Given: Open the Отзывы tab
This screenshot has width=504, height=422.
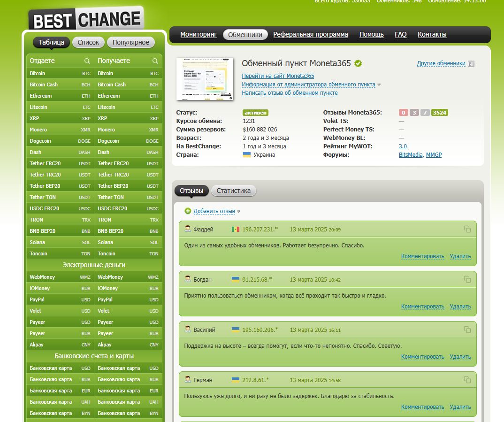Looking at the screenshot, I should pyautogui.click(x=191, y=191).
